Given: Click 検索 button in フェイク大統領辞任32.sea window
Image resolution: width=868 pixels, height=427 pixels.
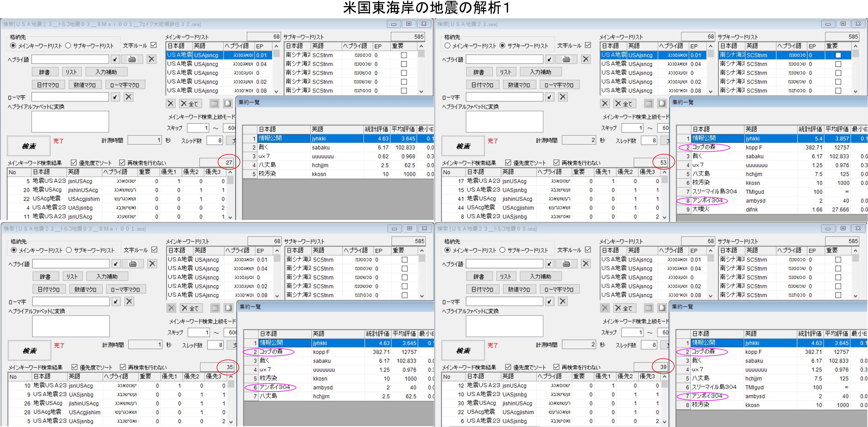Looking at the screenshot, I should point(29,146).
